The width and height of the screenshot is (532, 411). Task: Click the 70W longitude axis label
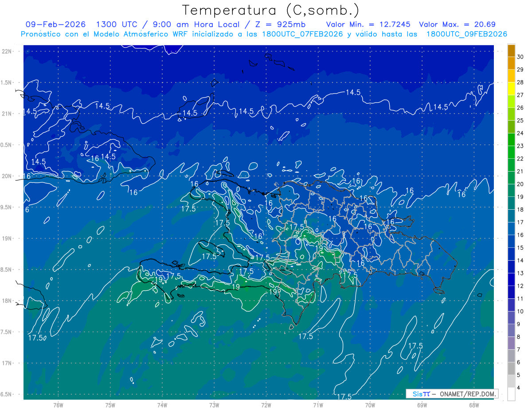(370, 405)
